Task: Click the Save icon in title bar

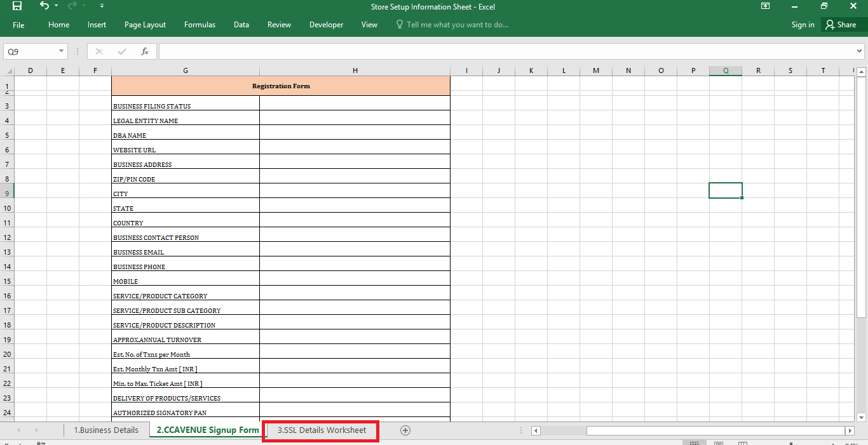Action: coord(17,6)
